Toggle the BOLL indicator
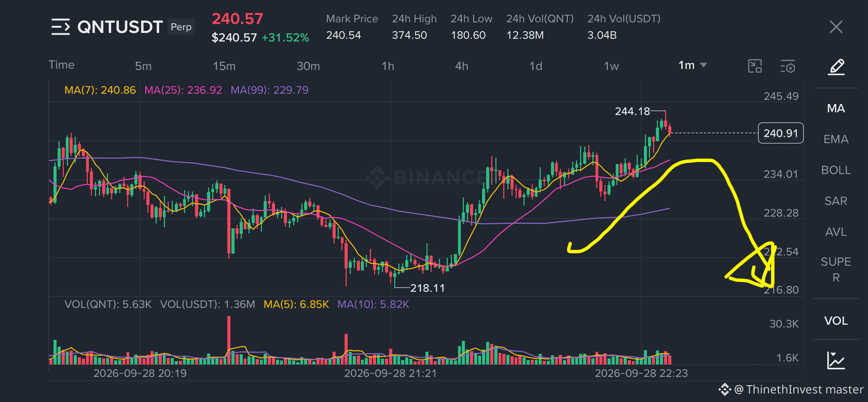This screenshot has width=868, height=402. click(x=836, y=170)
